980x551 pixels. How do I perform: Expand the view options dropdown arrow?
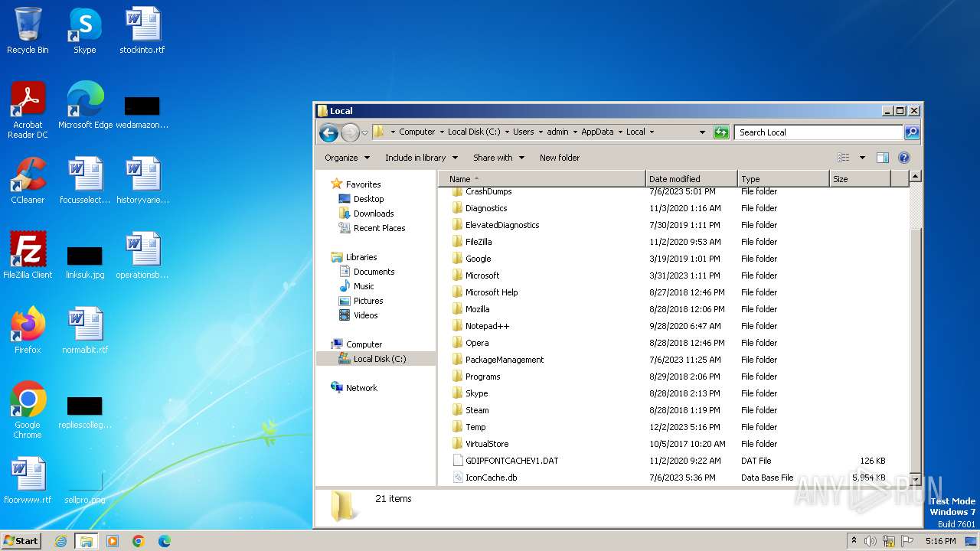click(862, 158)
